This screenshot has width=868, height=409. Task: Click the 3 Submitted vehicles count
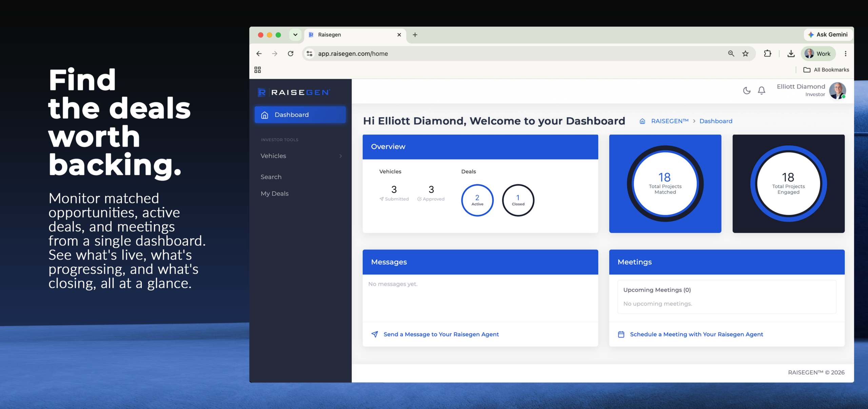pyautogui.click(x=394, y=193)
